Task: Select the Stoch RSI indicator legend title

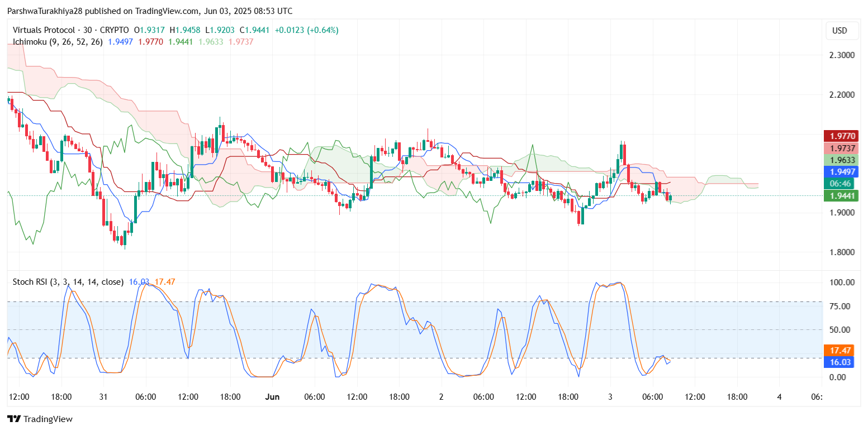Action: (68, 282)
